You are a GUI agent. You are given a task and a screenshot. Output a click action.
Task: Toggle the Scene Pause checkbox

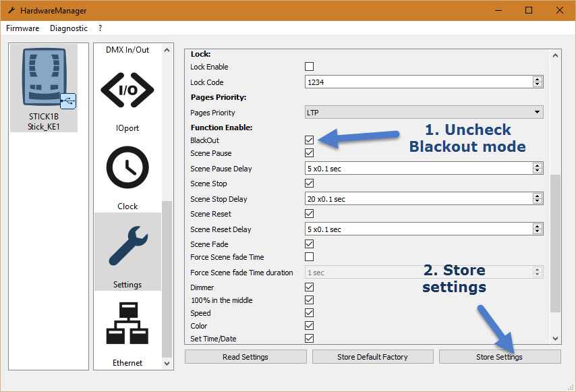pyautogui.click(x=310, y=153)
